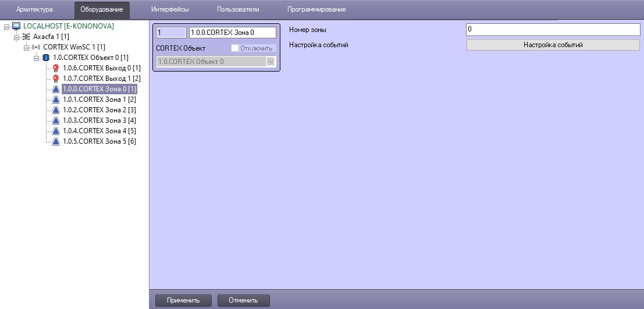Viewport: 644px width, 309px height.
Task: Collapse the Axacfa 1 tree branch
Action: tap(16, 37)
